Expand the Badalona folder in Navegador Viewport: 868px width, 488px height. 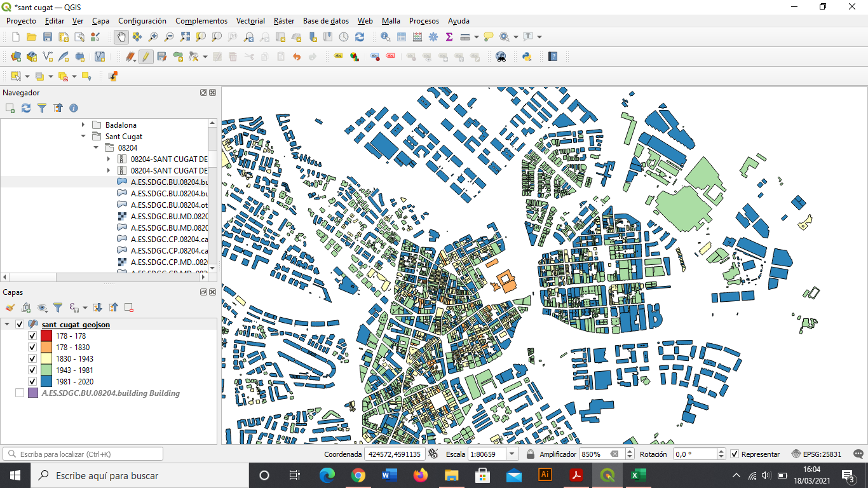pyautogui.click(x=83, y=125)
